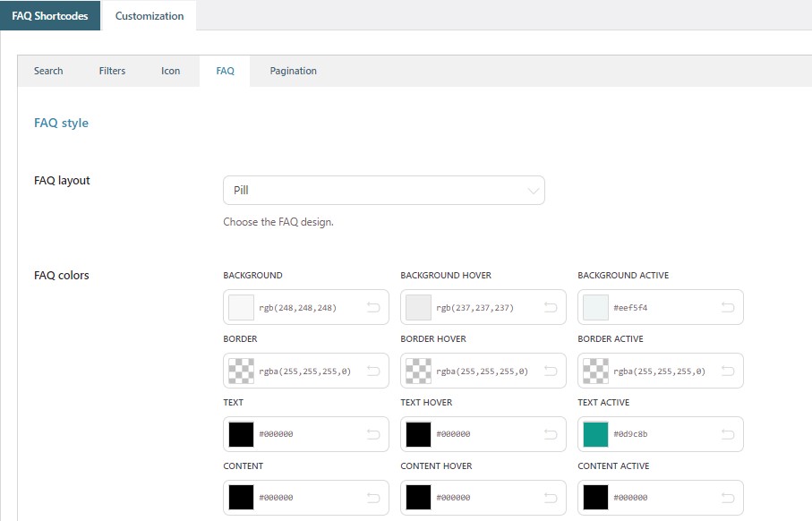Click the reset arrow for Background Hover

[551, 307]
